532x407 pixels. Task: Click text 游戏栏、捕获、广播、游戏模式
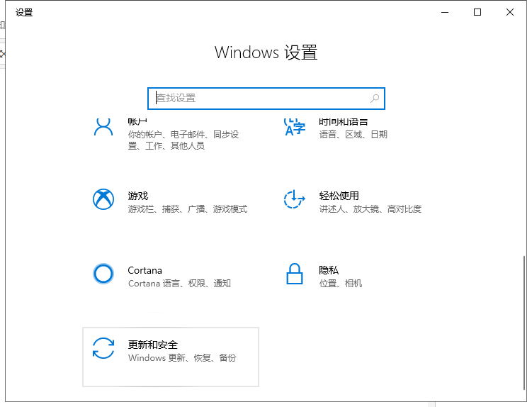[188, 209]
